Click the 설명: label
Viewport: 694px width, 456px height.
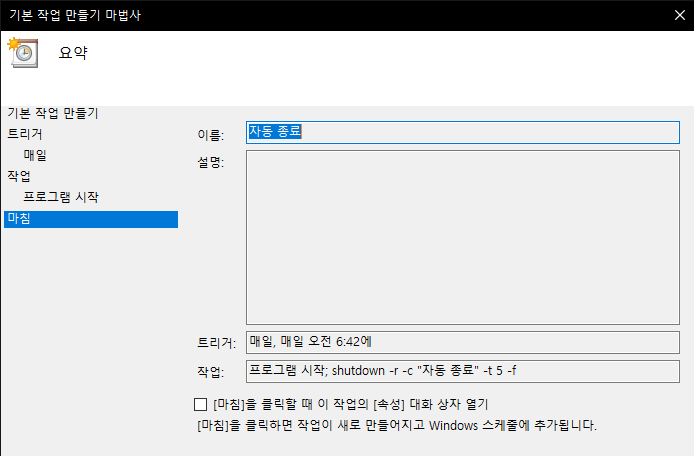point(211,162)
